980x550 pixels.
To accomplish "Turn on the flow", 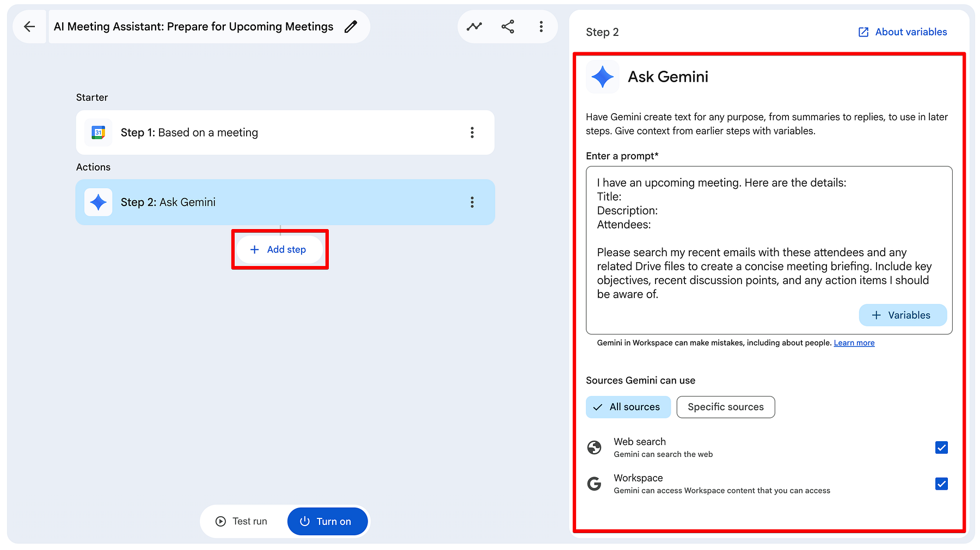I will click(x=327, y=521).
